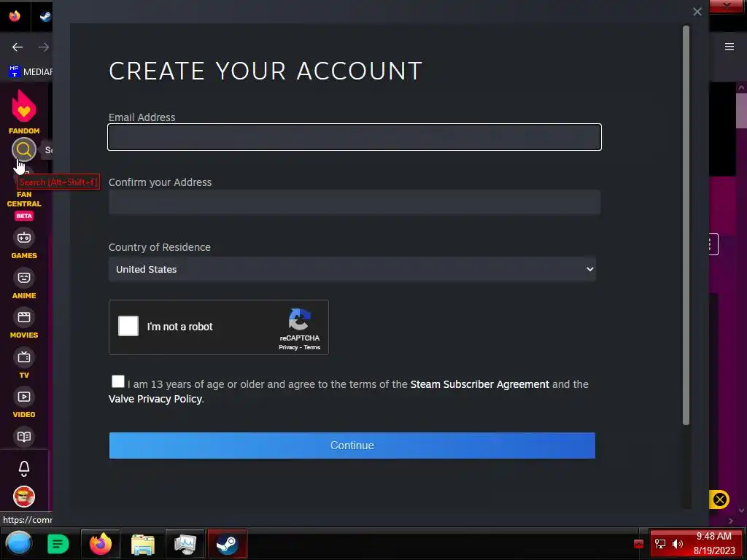Click the user avatar in Fandom sidebar
This screenshot has width=747, height=560.
24,497
